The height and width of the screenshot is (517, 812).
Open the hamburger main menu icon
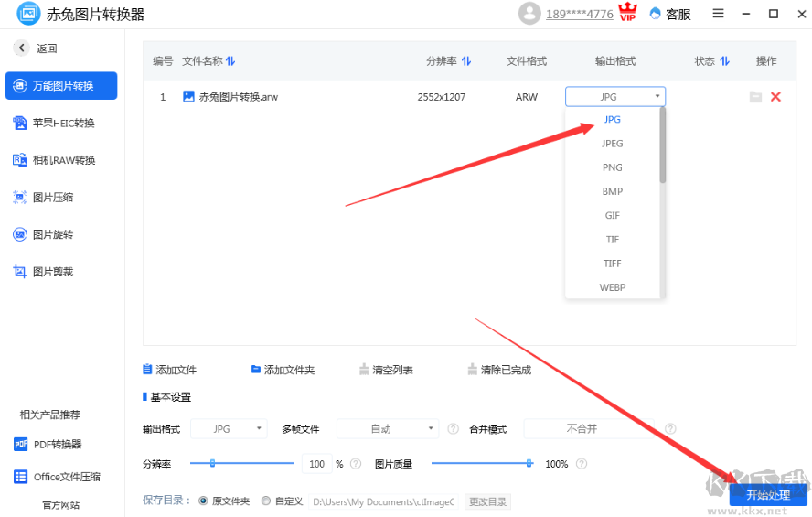[x=718, y=14]
